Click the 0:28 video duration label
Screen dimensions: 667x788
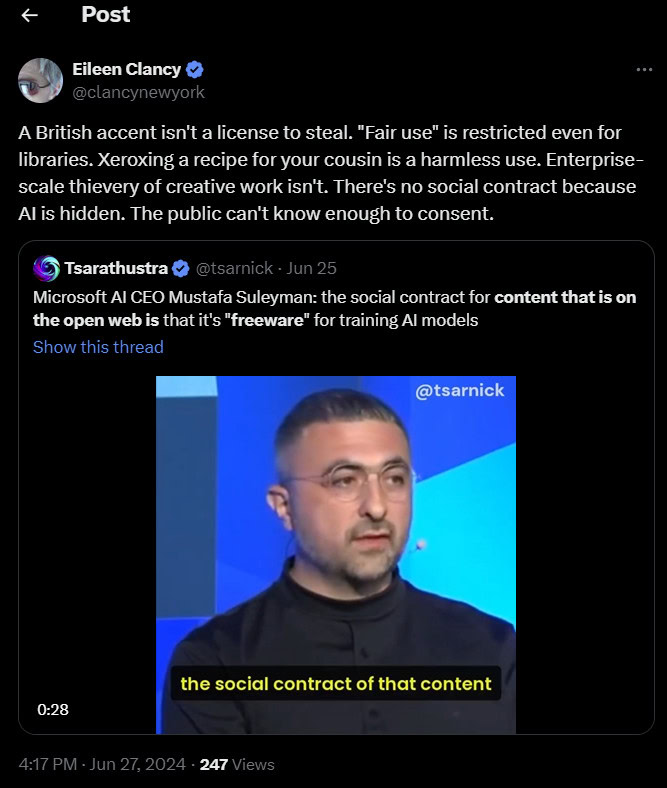pyautogui.click(x=53, y=710)
